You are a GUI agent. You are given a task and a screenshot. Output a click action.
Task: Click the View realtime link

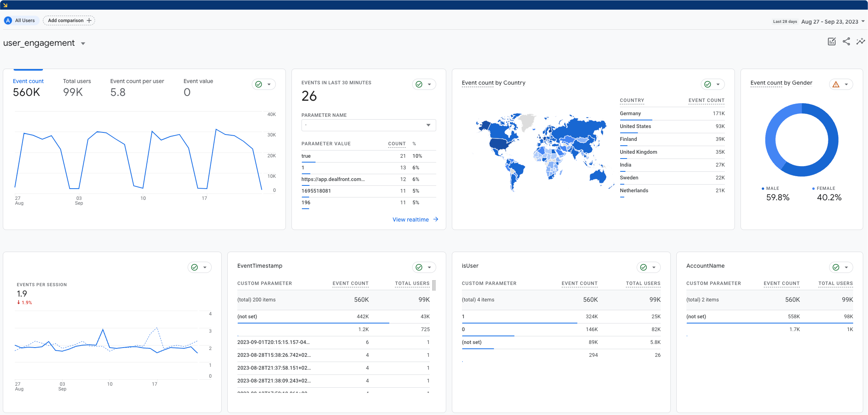411,220
